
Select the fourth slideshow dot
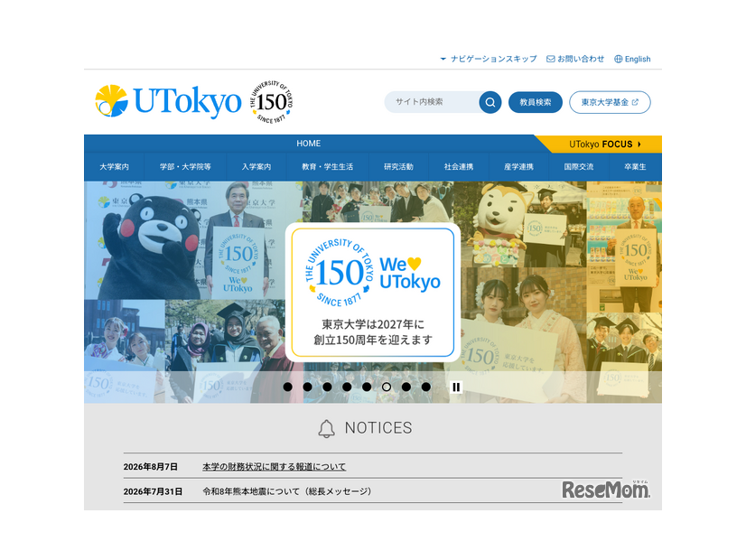click(x=347, y=387)
